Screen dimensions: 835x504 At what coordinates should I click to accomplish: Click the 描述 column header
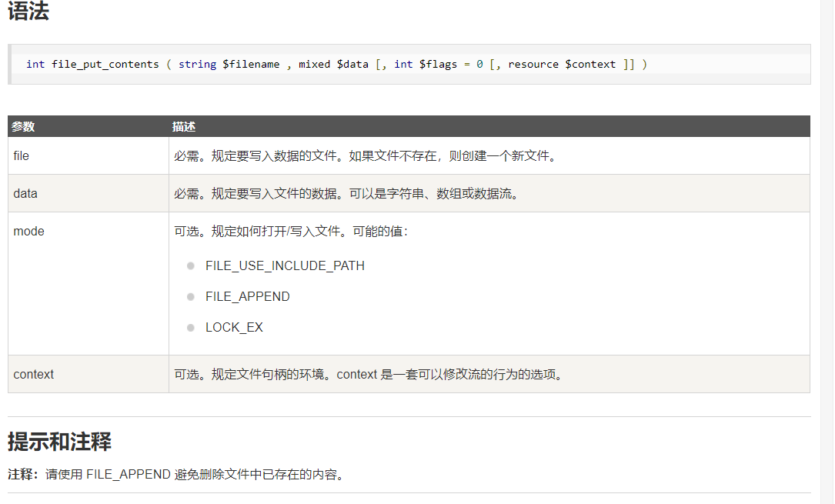[x=184, y=127]
